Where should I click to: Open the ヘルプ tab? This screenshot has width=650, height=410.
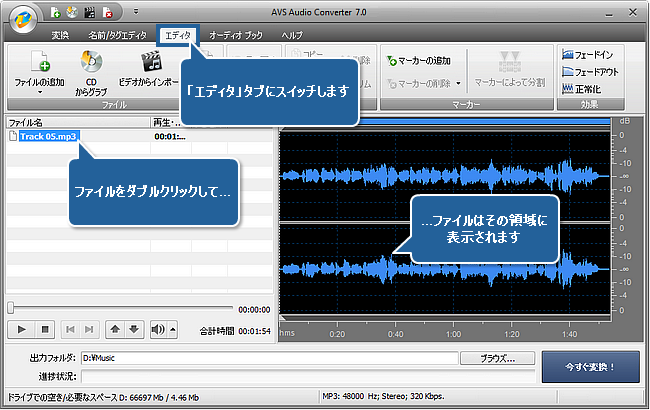click(x=292, y=35)
